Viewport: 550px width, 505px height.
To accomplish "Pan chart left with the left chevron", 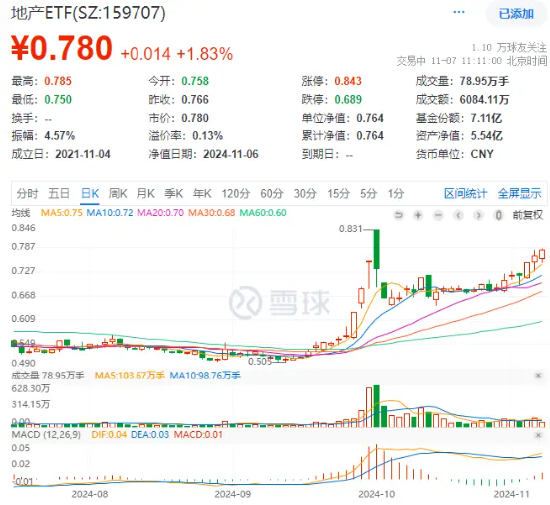I will (458, 215).
